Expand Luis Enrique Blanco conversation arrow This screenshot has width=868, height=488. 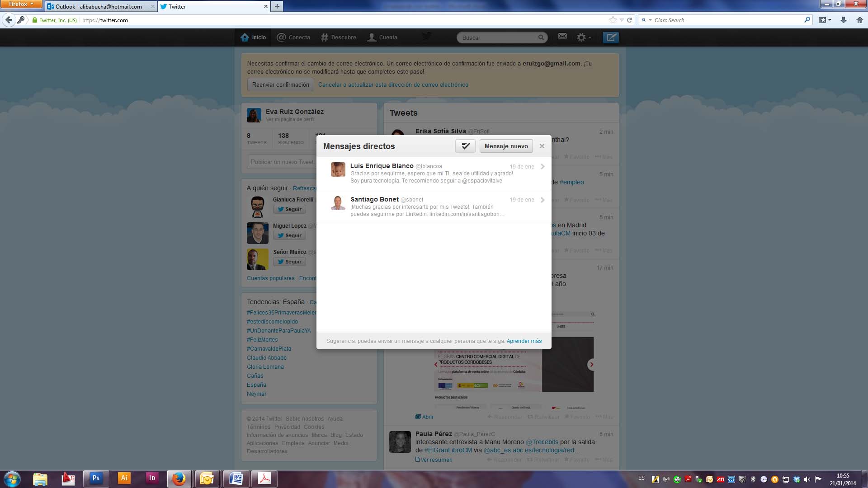[x=542, y=167]
